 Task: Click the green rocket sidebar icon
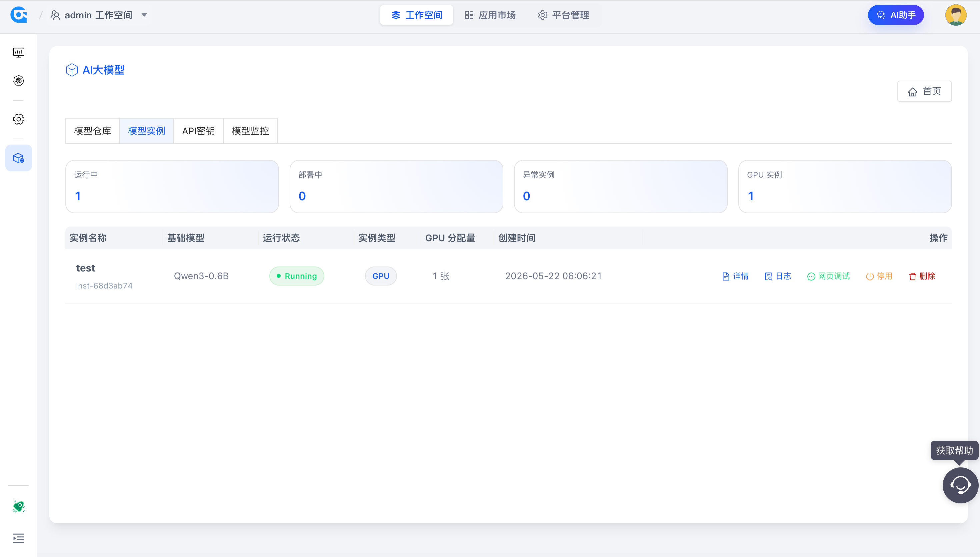pyautogui.click(x=18, y=506)
